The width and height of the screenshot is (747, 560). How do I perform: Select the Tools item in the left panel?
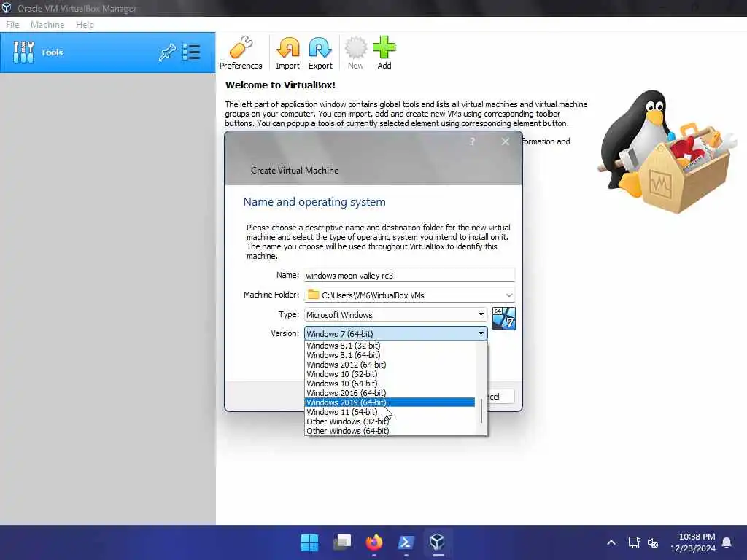pyautogui.click(x=108, y=52)
